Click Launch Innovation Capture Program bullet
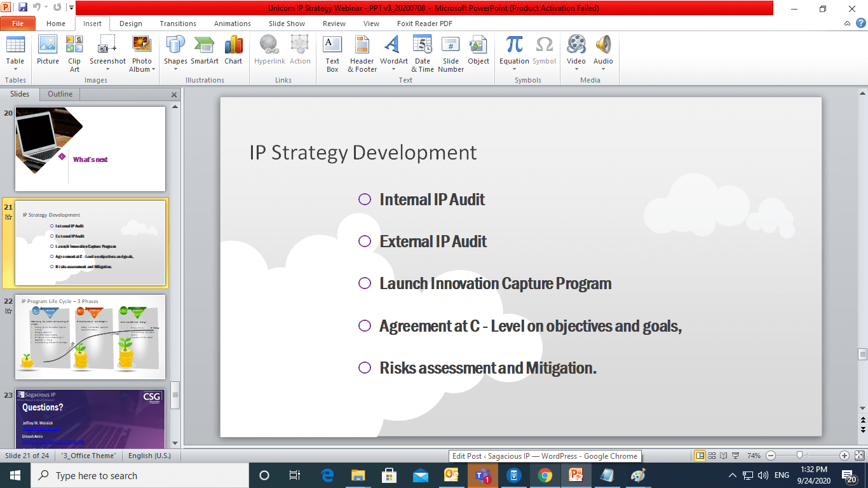This screenshot has height=488, width=868. point(495,283)
